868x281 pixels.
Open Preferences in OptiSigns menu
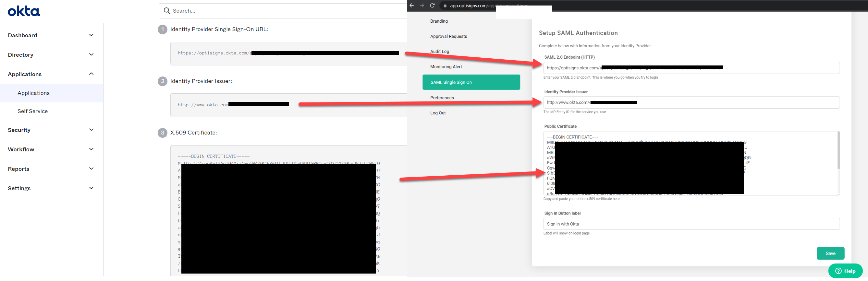click(x=442, y=98)
